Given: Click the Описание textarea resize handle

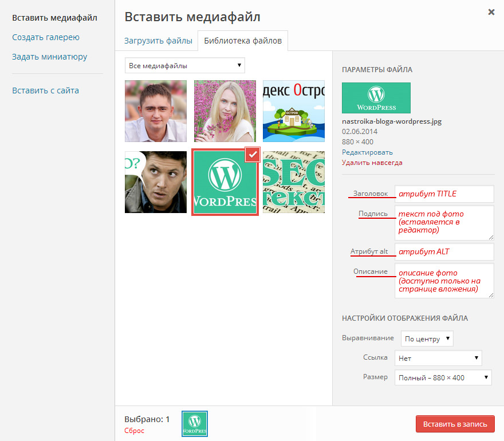Looking at the screenshot, I should click(491, 295).
